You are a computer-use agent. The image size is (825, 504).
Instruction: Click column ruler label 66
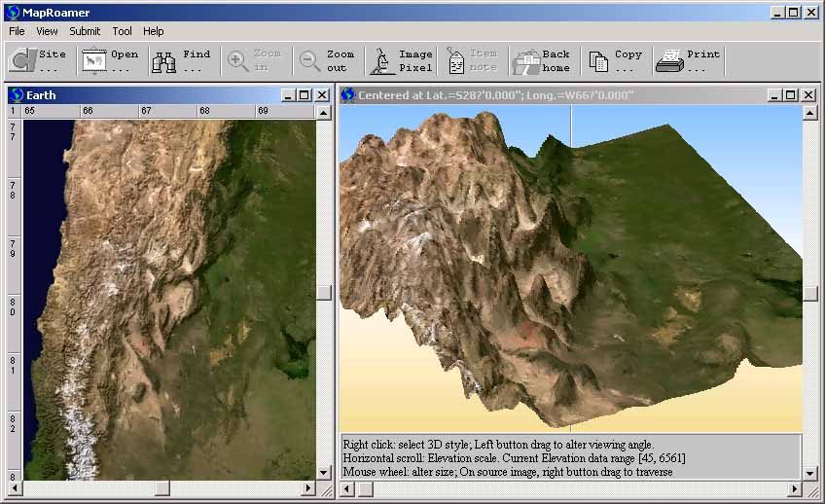click(x=88, y=111)
